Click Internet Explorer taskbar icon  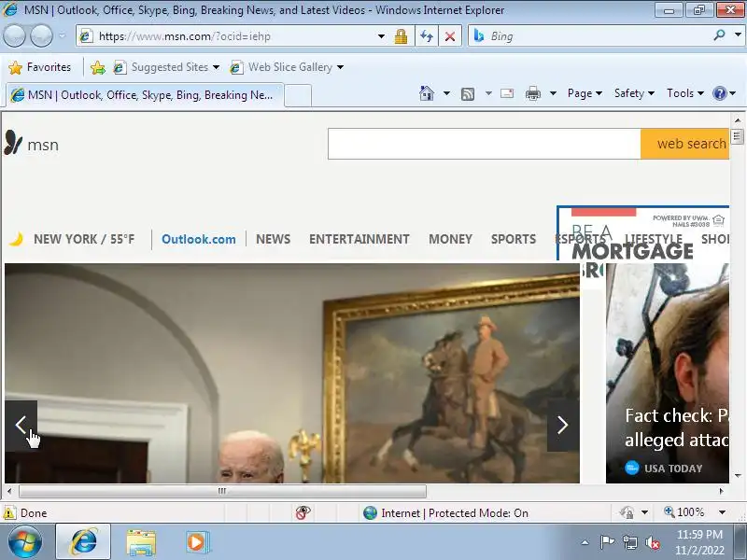pos(84,542)
